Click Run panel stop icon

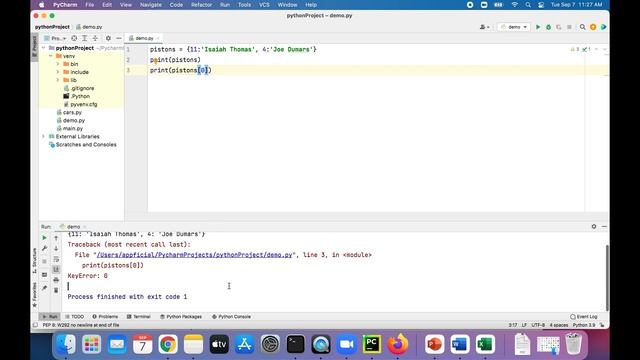[x=44, y=262]
